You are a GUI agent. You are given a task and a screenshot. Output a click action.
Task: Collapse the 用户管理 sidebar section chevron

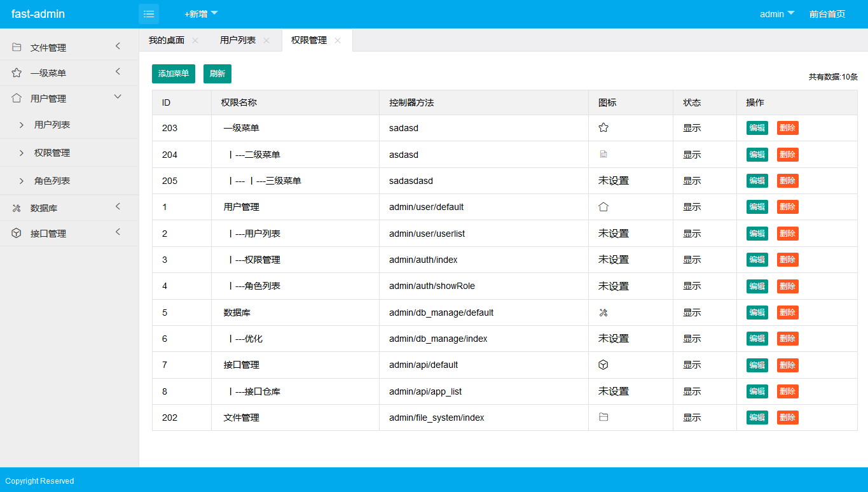coord(118,97)
